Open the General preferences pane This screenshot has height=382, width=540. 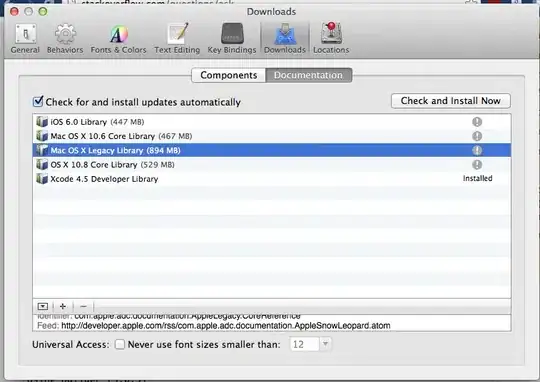25,38
